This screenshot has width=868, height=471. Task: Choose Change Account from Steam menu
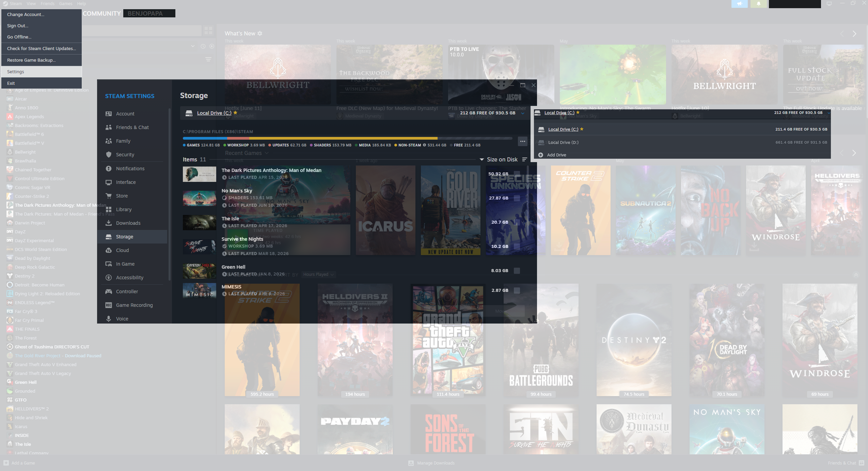tap(42, 14)
